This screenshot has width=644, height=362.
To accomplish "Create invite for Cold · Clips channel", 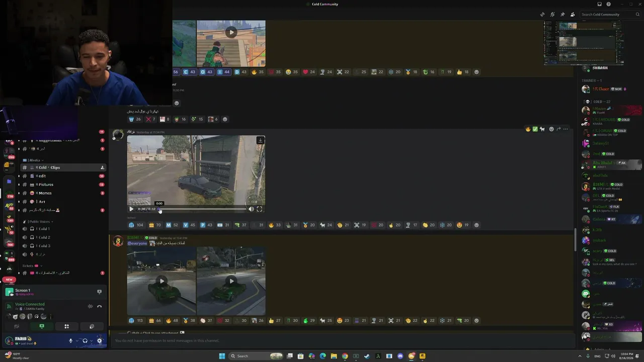I will [102, 167].
